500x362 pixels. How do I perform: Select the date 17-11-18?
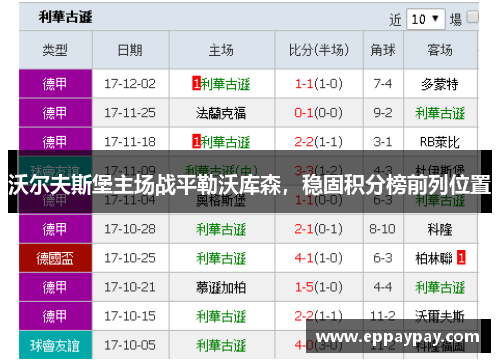[x=130, y=142]
